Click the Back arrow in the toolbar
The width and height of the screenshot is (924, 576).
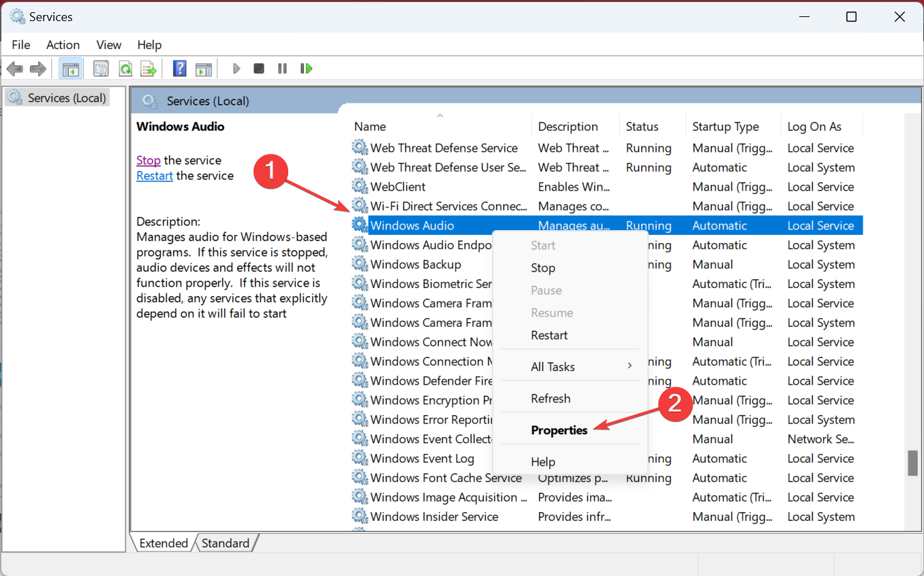[x=15, y=69]
